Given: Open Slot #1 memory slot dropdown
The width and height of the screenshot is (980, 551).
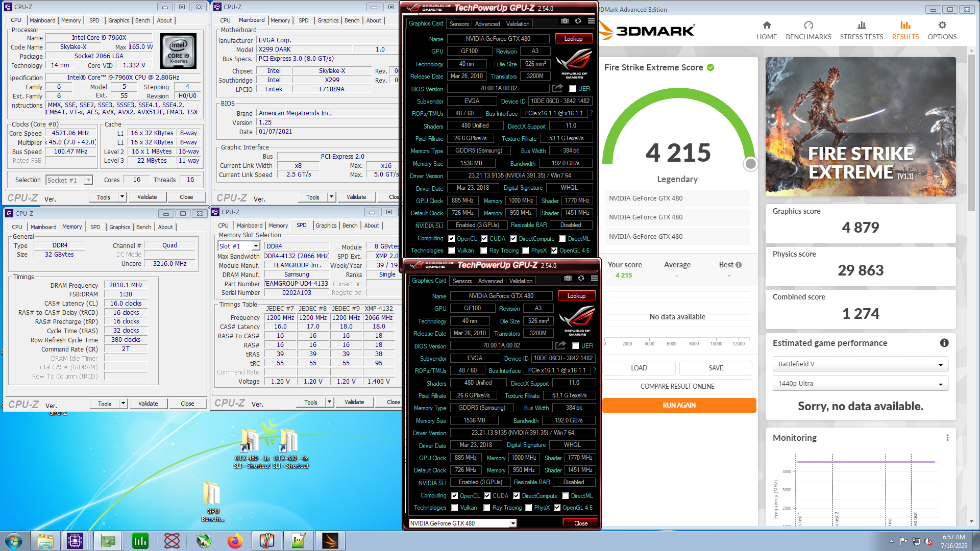Looking at the screenshot, I should point(239,246).
